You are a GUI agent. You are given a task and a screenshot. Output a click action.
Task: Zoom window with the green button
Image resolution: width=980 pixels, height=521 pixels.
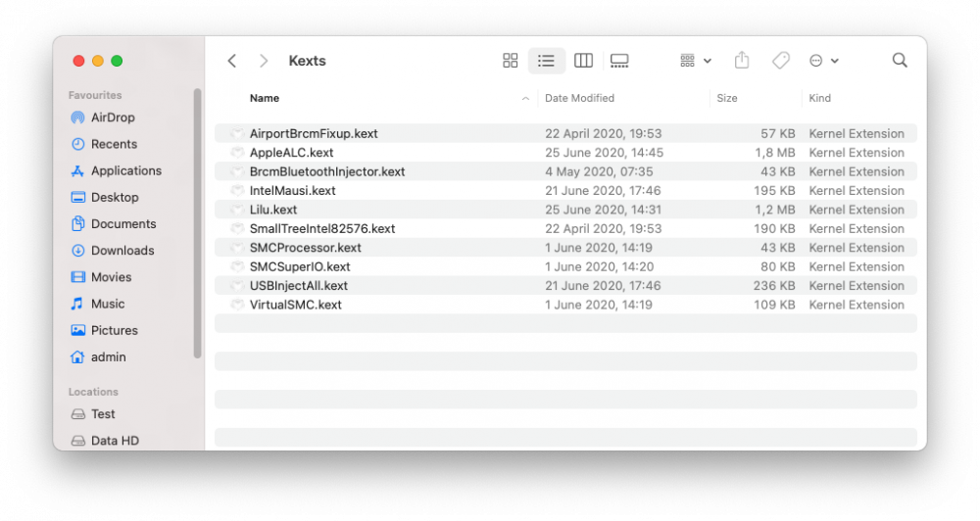point(117,61)
